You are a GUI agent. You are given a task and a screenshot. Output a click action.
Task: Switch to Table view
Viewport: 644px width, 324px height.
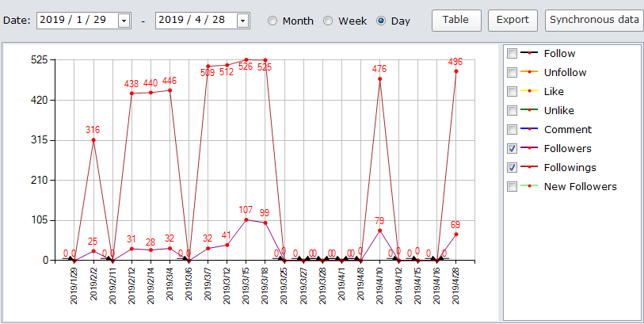(456, 20)
